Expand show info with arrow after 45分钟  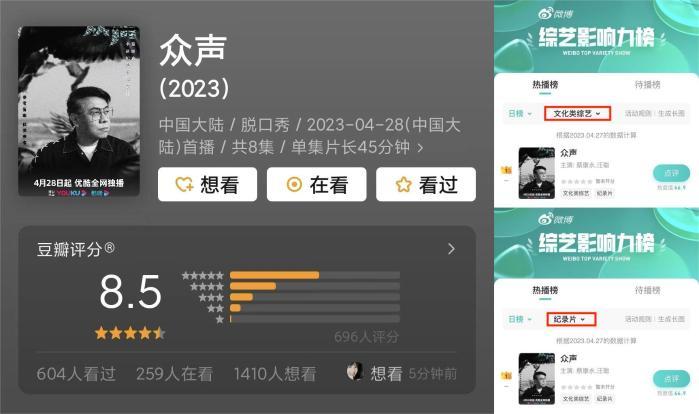(x=419, y=148)
